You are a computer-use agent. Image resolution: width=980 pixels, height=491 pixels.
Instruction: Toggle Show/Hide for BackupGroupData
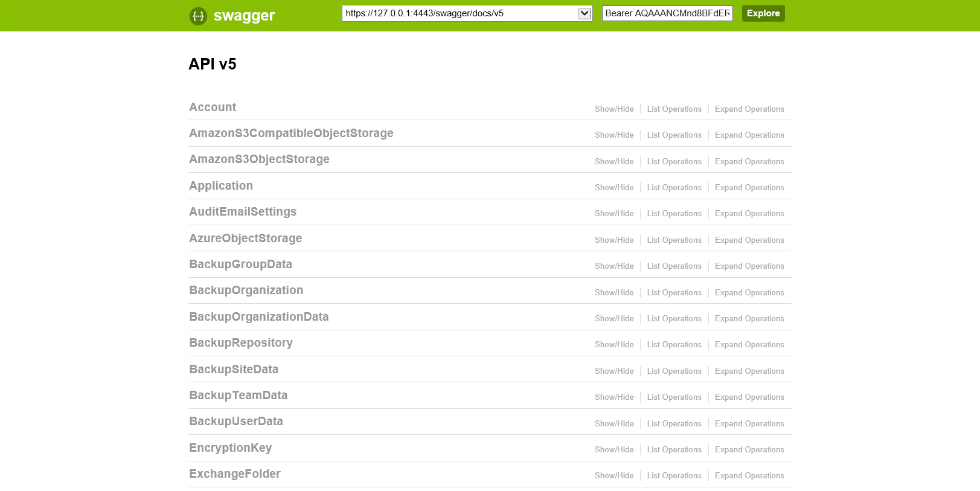click(614, 266)
